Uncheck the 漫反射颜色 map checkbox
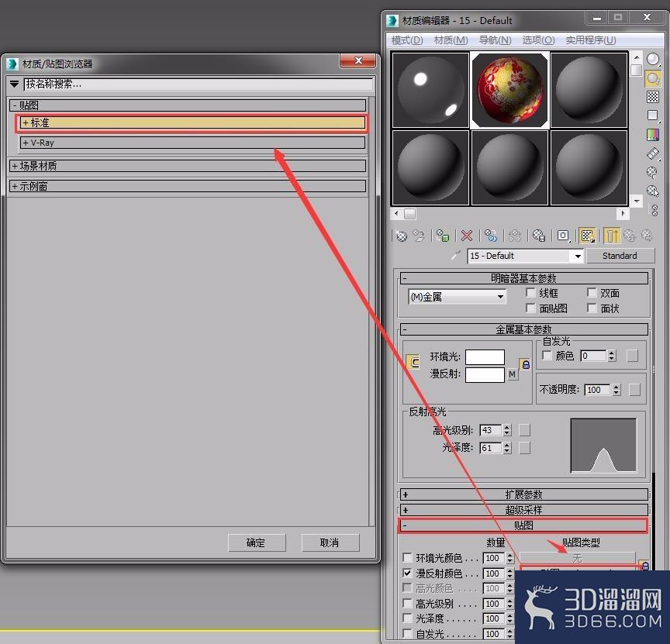670x644 pixels. coord(408,573)
